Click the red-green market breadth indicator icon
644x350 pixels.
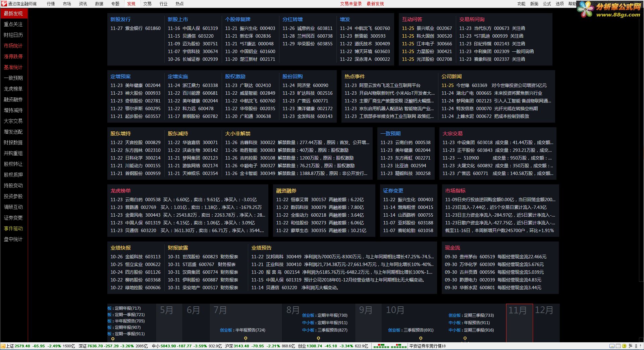pos(390,346)
